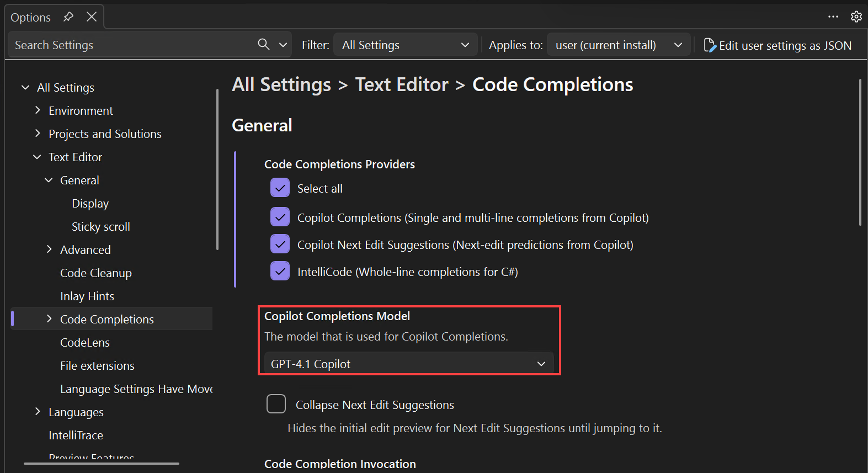Image resolution: width=868 pixels, height=473 pixels.
Task: Uncheck Copilot Completions provider
Action: click(x=280, y=217)
